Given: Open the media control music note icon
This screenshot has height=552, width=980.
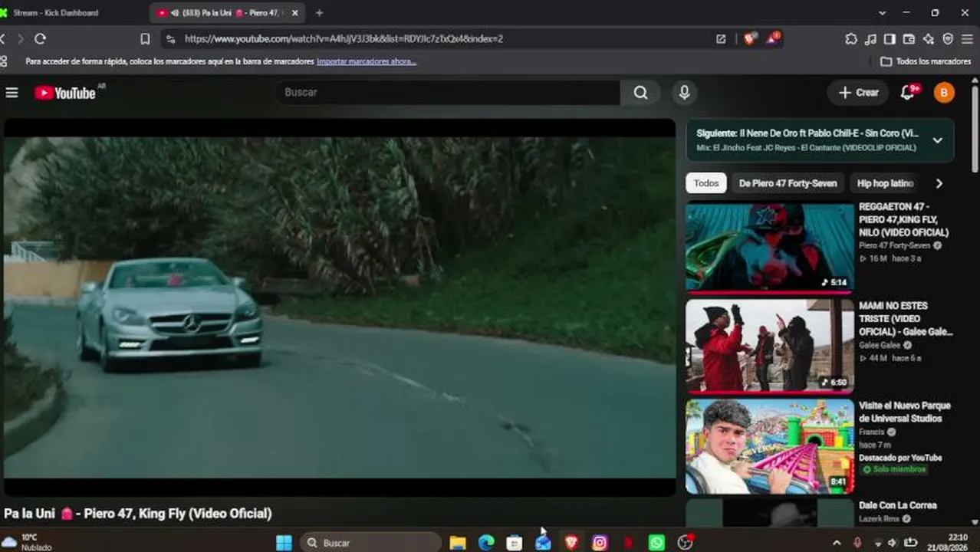Looking at the screenshot, I should point(870,39).
